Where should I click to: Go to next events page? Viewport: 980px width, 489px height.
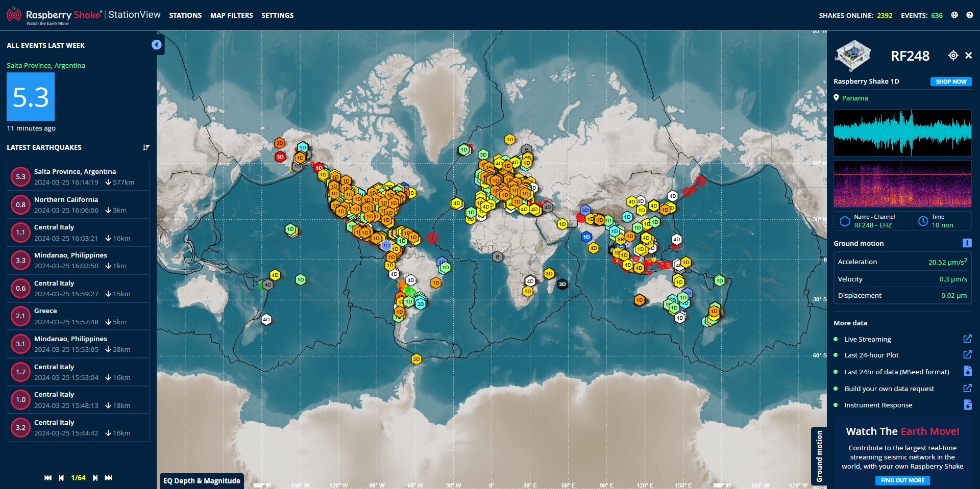[x=95, y=478]
